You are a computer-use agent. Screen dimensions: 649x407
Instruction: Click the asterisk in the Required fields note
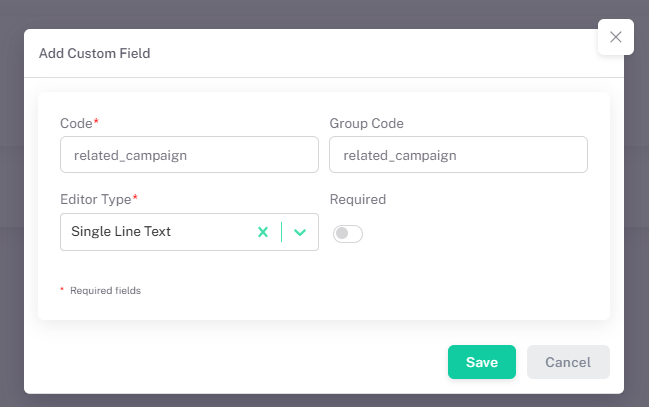(62, 290)
